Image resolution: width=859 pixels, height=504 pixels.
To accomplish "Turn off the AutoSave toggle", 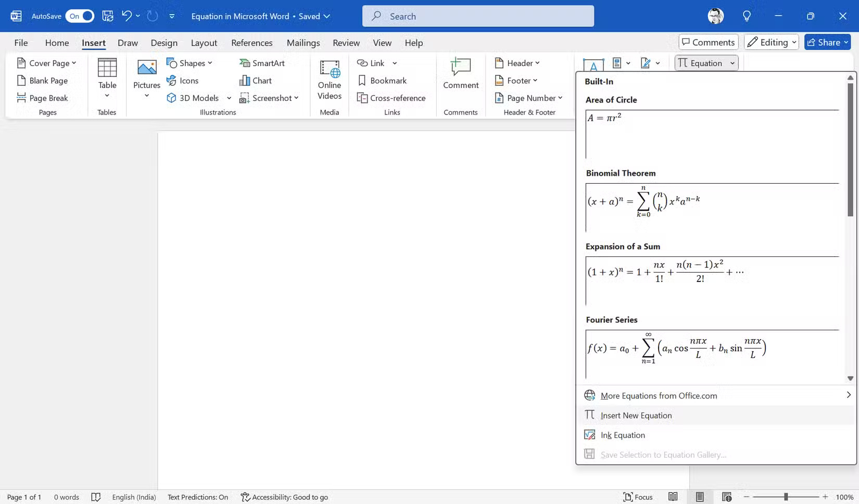I will pyautogui.click(x=80, y=16).
